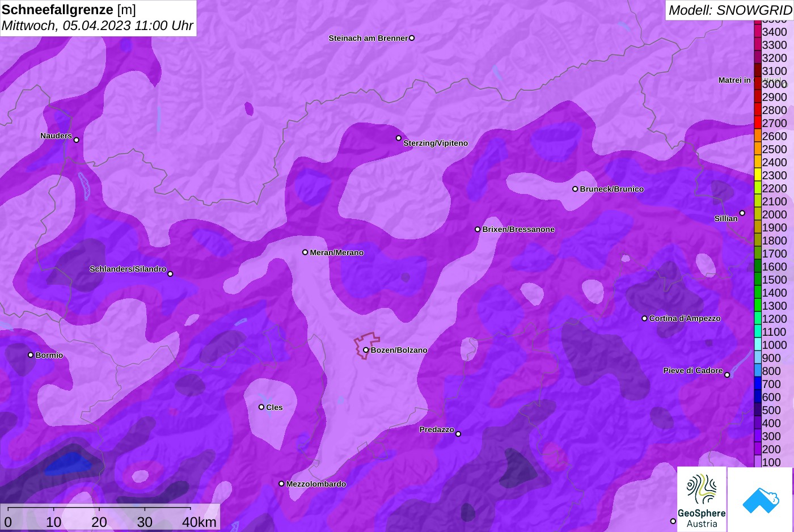Click the 3400 legend value
Screen dimensions: 794x532
(775, 32)
